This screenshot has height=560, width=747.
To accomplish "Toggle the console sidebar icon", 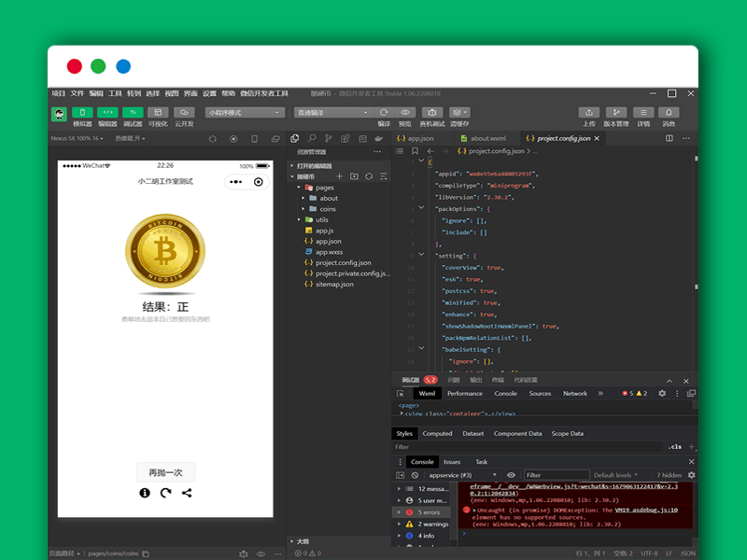I will click(401, 475).
